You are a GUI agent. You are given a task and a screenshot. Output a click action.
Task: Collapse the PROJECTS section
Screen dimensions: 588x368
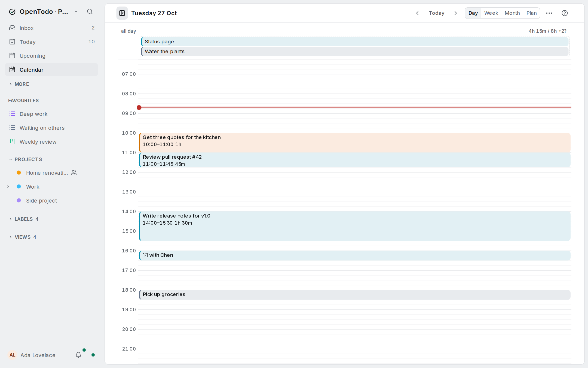click(x=25, y=159)
